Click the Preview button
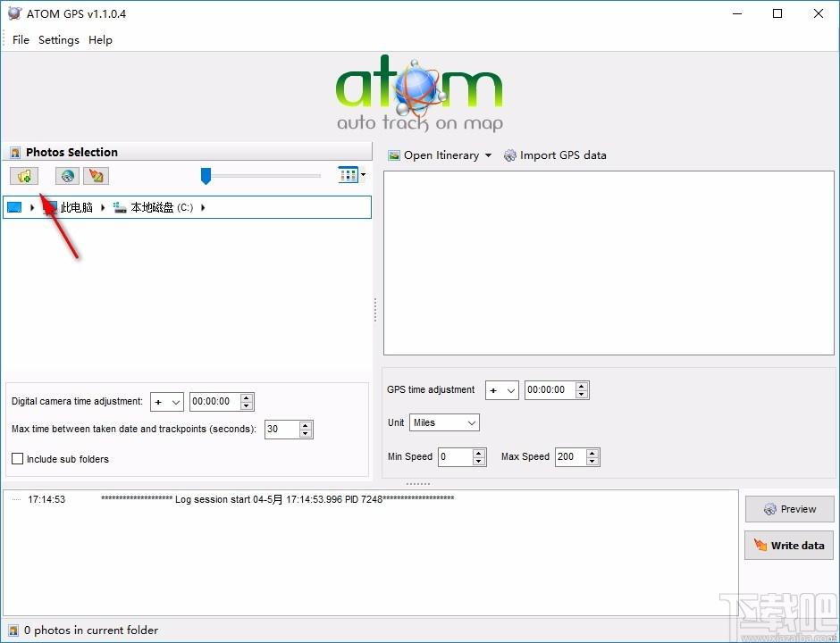840x643 pixels. tap(790, 509)
